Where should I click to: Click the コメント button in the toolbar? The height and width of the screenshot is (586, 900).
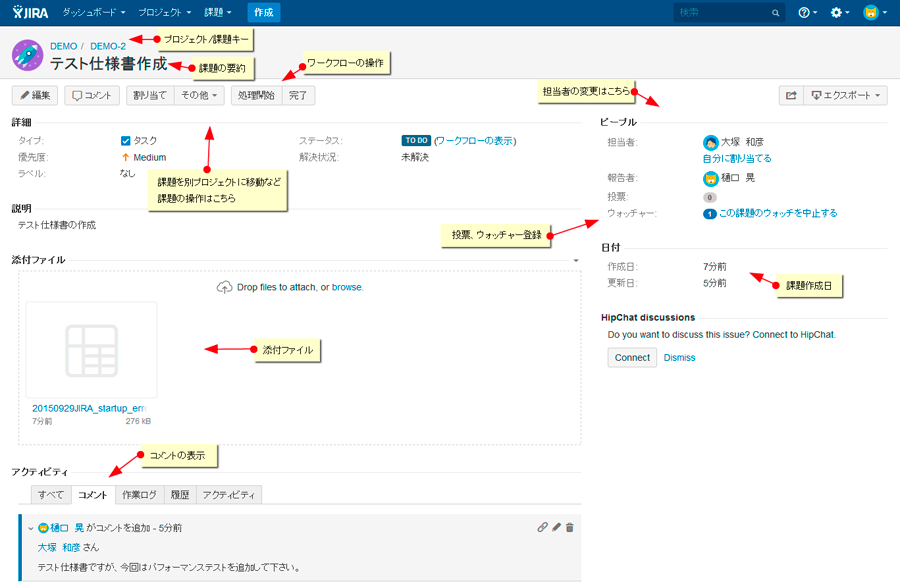pos(92,95)
